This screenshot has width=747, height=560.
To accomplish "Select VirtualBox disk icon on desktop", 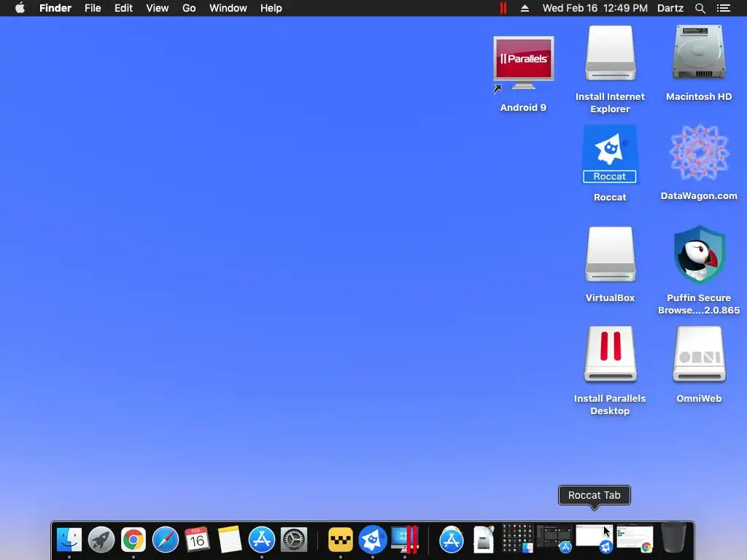I will (611, 254).
